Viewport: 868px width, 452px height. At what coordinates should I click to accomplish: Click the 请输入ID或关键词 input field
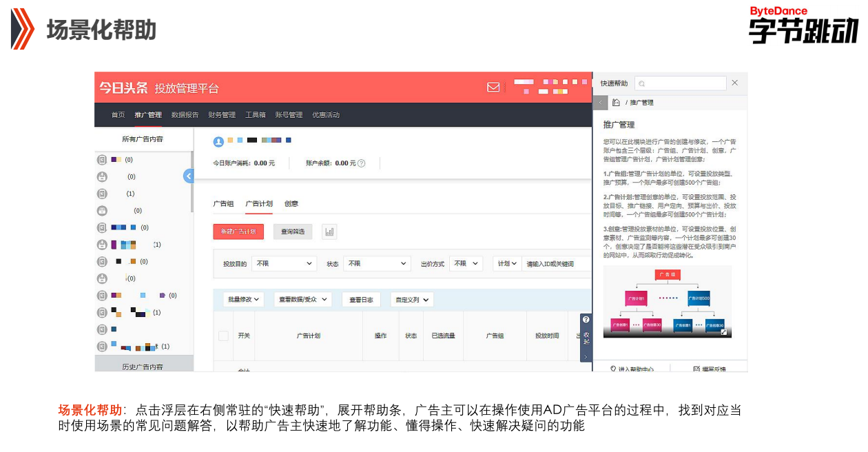[552, 263]
